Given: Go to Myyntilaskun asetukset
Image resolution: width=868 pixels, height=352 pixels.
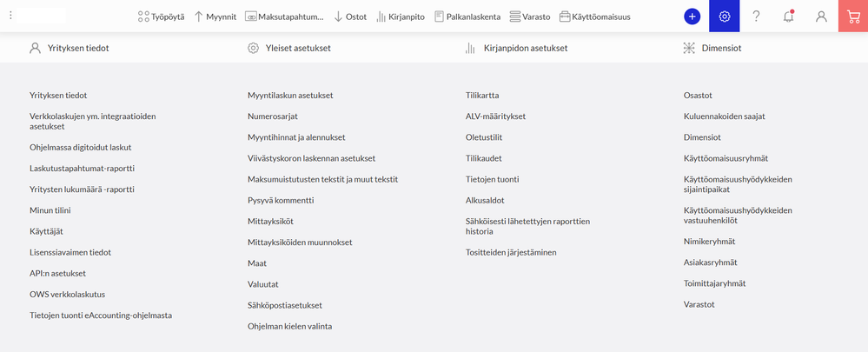Looking at the screenshot, I should [x=290, y=96].
